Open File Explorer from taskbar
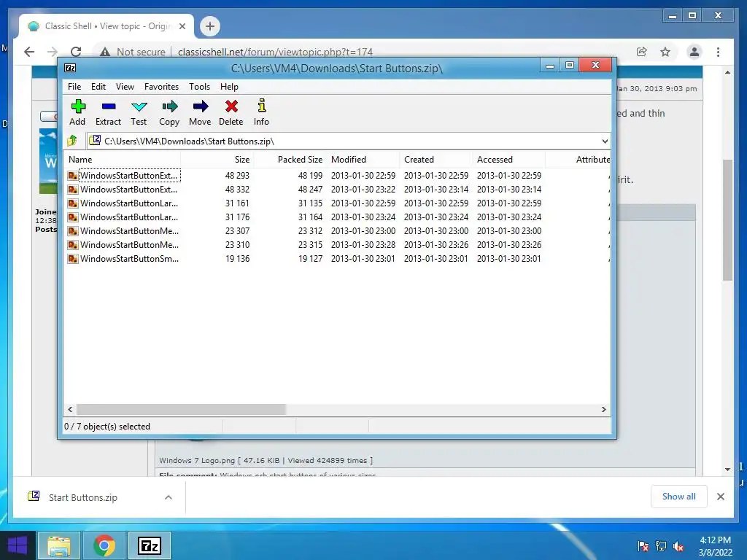This screenshot has height=560, width=747. [59, 545]
